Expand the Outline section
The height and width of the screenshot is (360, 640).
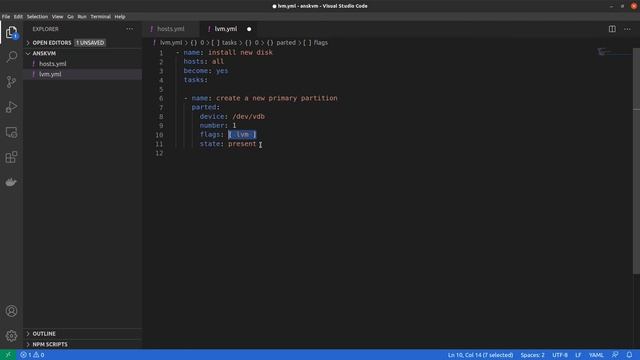tap(82, 334)
